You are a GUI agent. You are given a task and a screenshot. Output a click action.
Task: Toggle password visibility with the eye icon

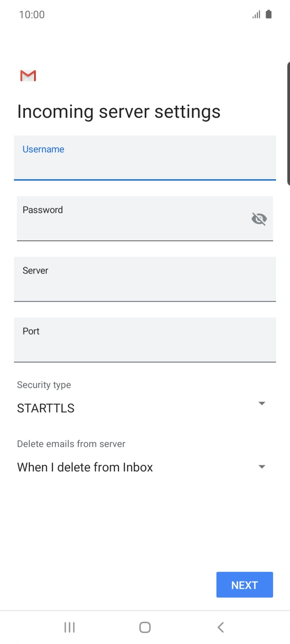[x=259, y=219]
